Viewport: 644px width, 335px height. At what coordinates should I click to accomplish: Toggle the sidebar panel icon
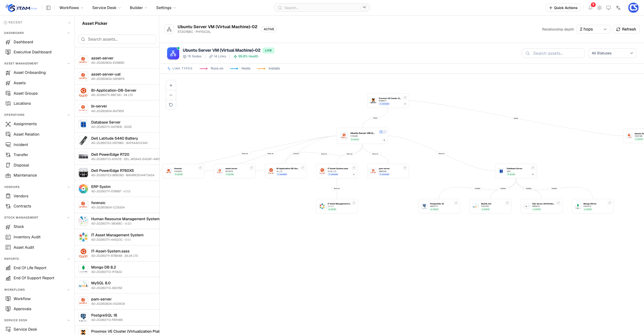point(48,8)
